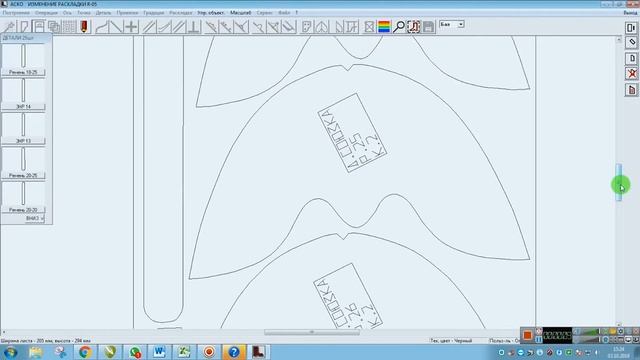
Task: Open File Explorer from the taskbar
Action: click(36, 352)
